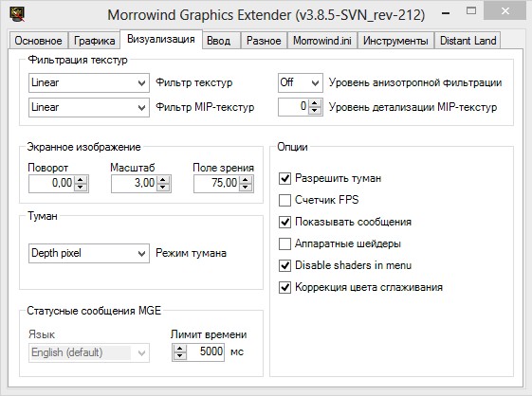This screenshot has width=532, height=396.
Task: Uncheck Коррекция цвета сглаживания
Action: [x=284, y=287]
